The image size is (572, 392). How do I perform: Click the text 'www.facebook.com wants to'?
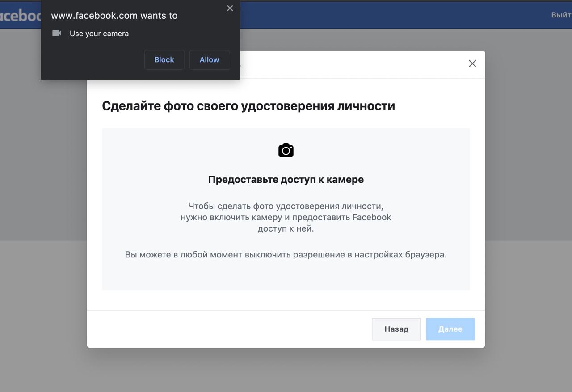(x=114, y=16)
